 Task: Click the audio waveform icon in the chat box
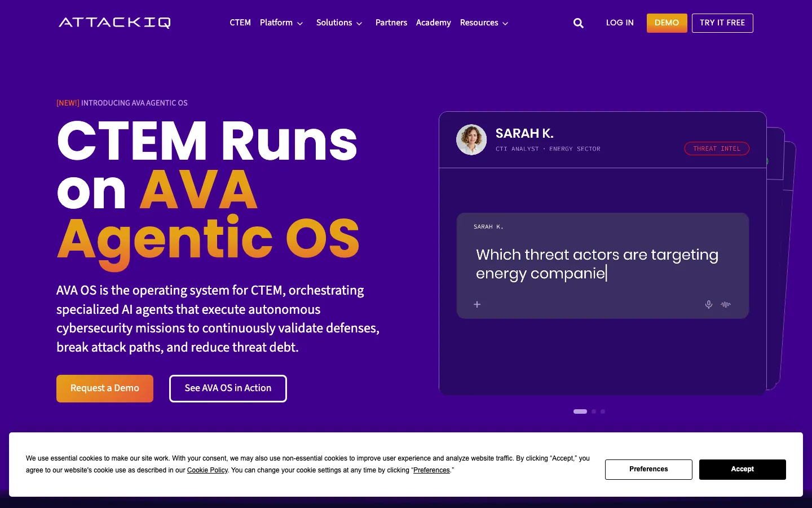click(x=726, y=304)
